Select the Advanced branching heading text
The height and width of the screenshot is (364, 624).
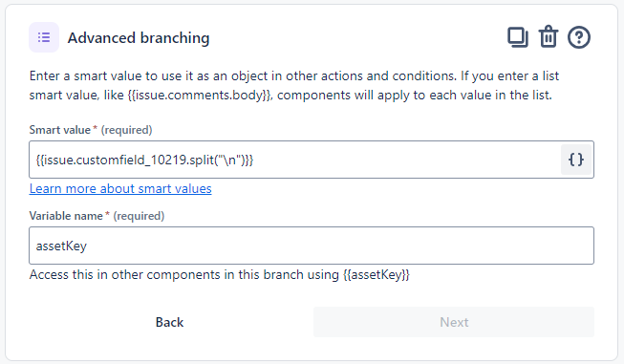[139, 38]
